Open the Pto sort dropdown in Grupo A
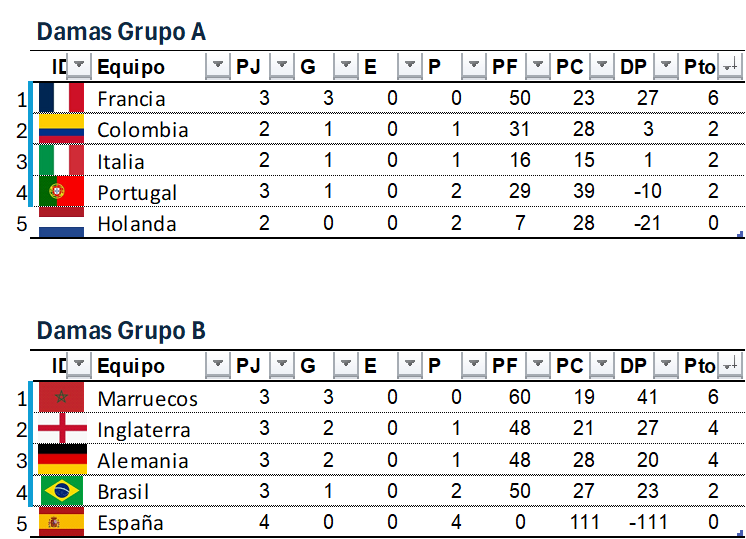The width and height of the screenshot is (746, 539). click(730, 67)
